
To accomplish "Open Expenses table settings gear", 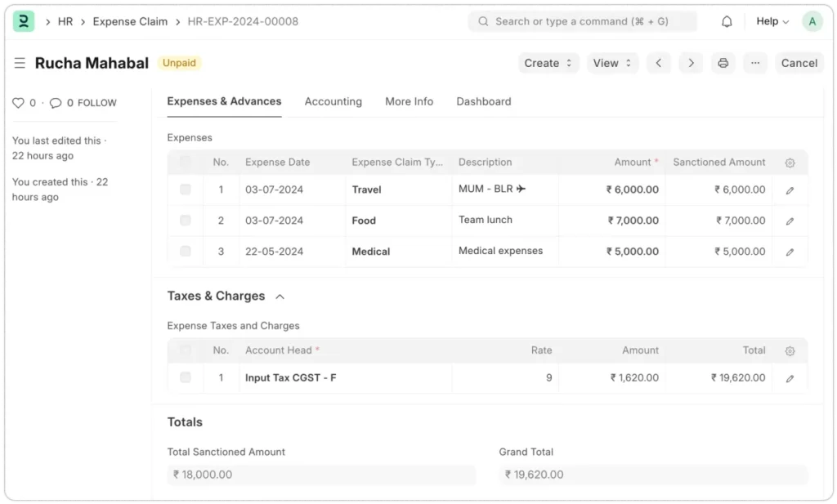I will click(x=790, y=163).
